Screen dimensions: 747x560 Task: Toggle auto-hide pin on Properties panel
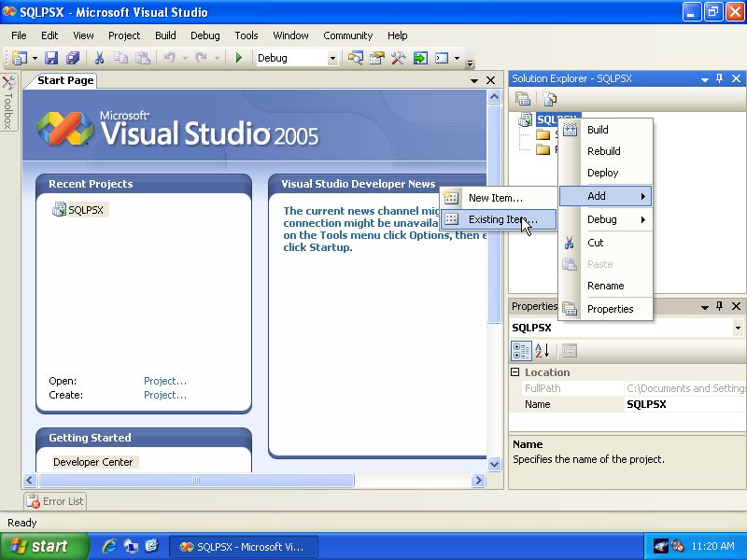[x=719, y=306]
